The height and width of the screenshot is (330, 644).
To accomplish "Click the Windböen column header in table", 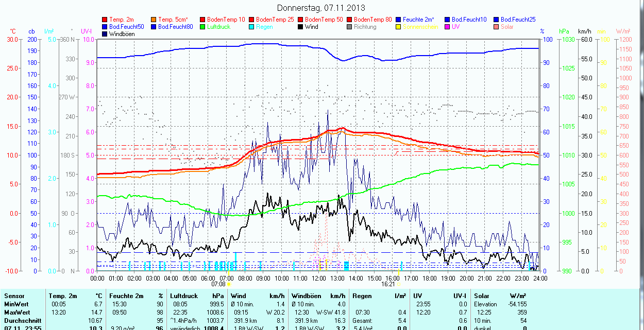I will (x=306, y=296).
